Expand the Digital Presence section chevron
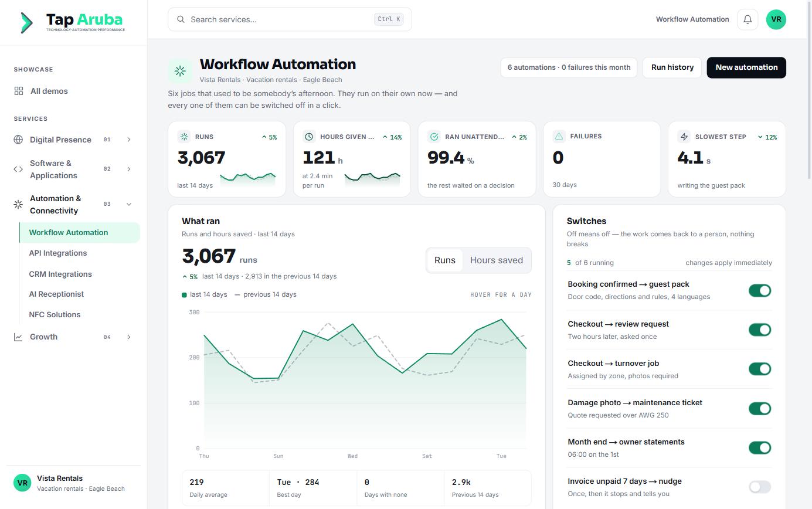 tap(129, 140)
